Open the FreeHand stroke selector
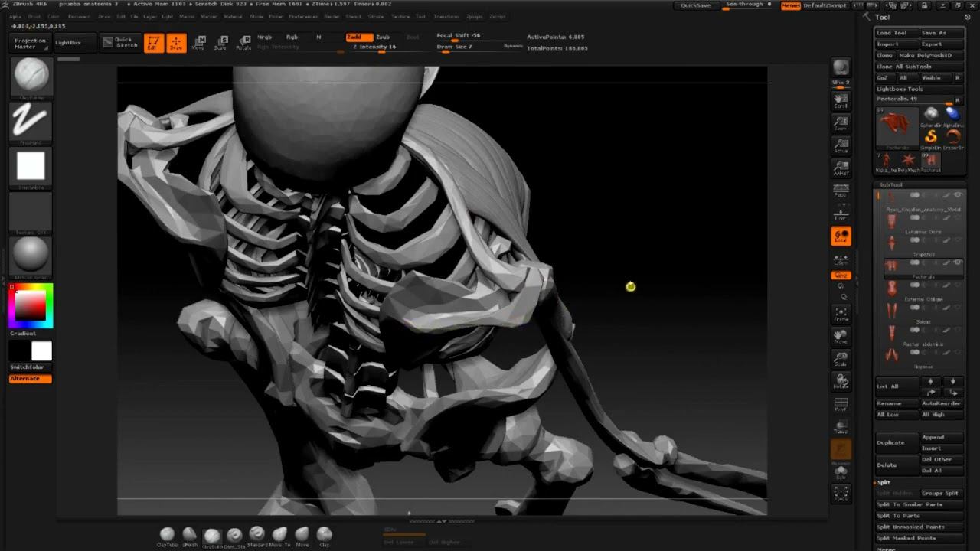The image size is (980, 551). point(31,121)
